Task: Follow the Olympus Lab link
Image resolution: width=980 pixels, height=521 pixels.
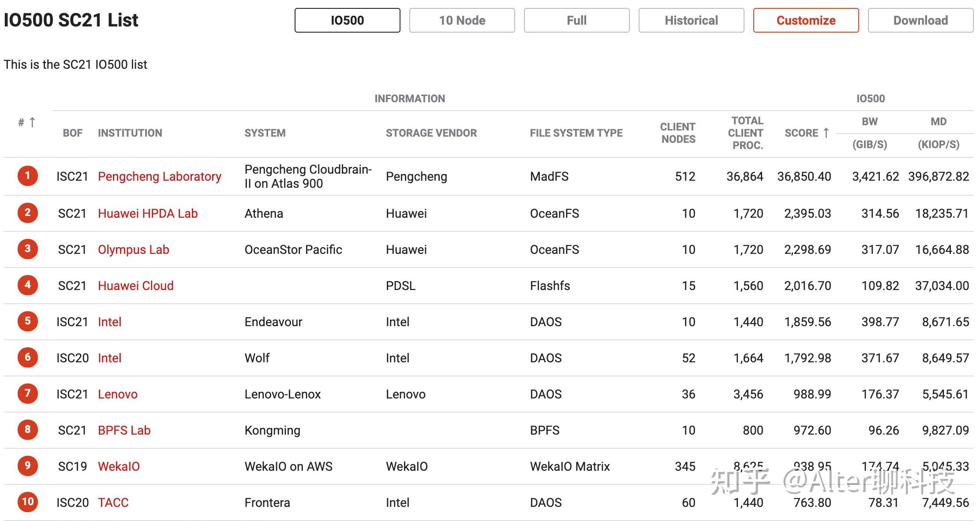Action: point(133,249)
